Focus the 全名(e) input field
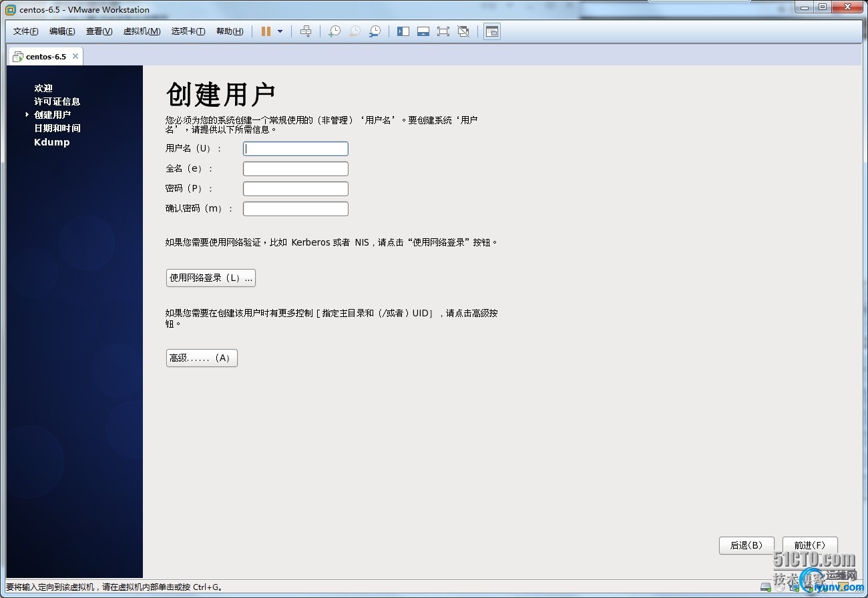 coord(296,169)
